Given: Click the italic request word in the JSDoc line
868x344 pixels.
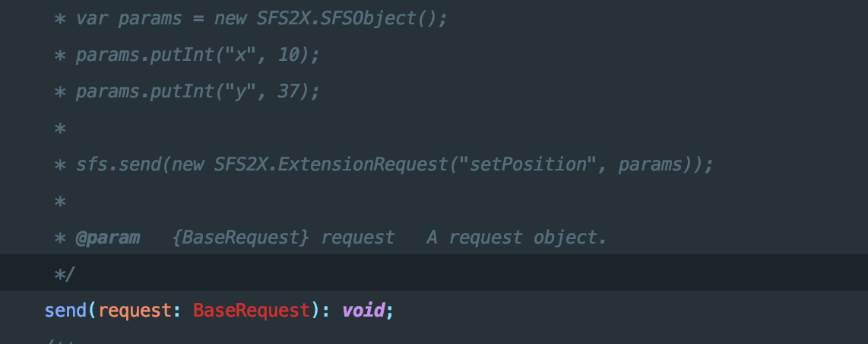Looking at the screenshot, I should tap(358, 237).
